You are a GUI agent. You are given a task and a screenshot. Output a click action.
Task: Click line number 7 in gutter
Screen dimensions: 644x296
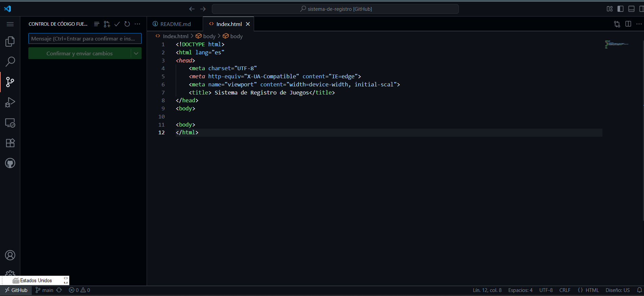coord(163,92)
